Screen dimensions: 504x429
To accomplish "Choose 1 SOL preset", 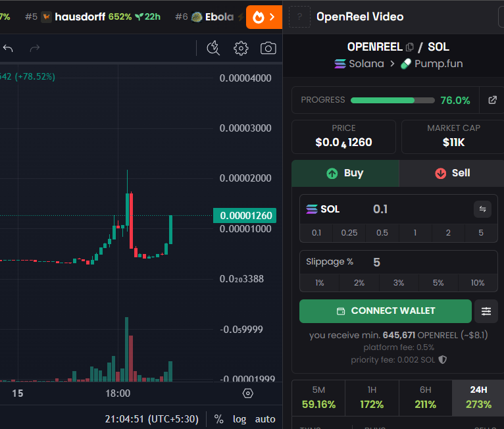I will tap(415, 233).
